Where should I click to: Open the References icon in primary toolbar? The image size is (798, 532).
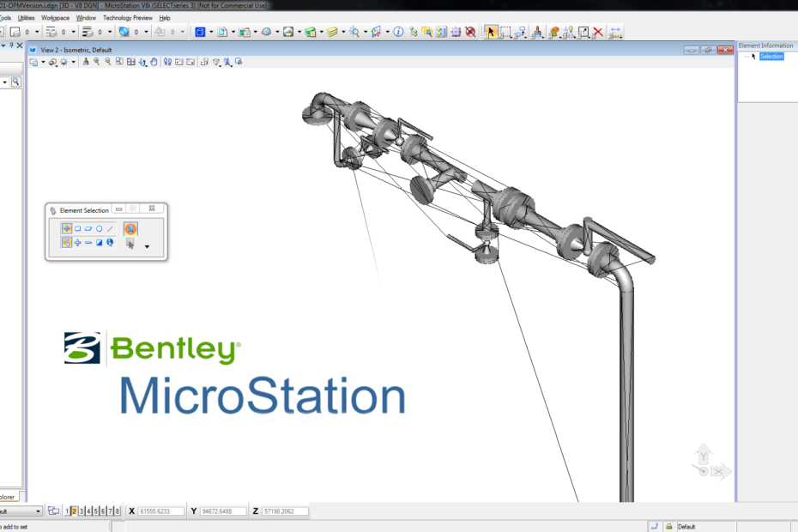click(245, 32)
